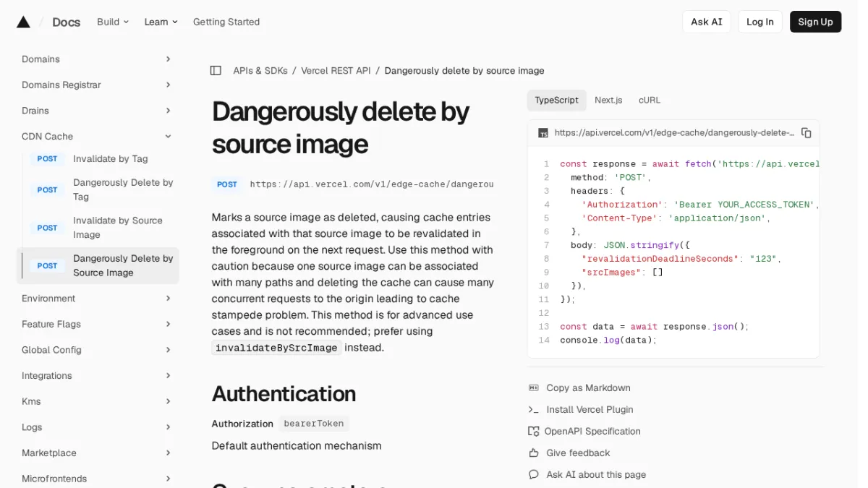This screenshot has height=488, width=868.
Task: Click the OpenAPI Specification icon
Action: click(x=534, y=432)
